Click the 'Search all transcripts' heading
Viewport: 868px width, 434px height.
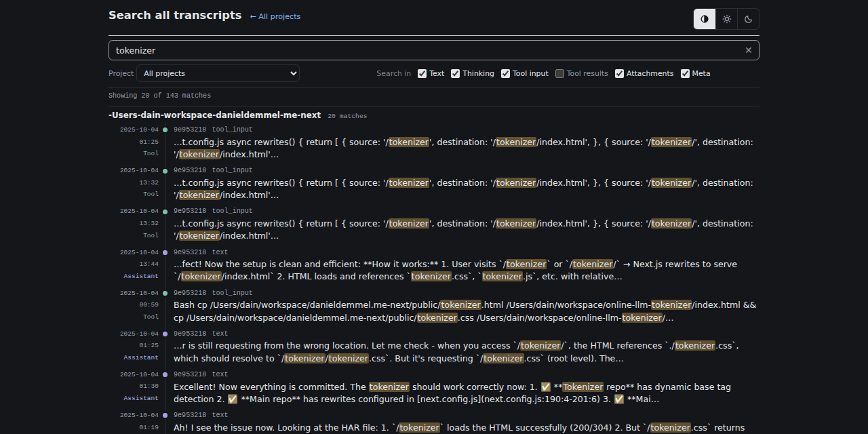point(175,15)
